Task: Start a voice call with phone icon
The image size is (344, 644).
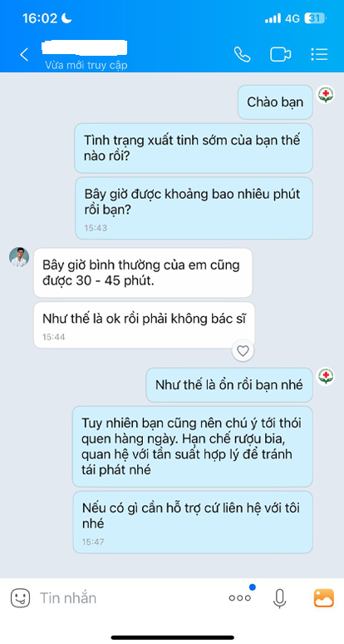Action: click(x=242, y=54)
